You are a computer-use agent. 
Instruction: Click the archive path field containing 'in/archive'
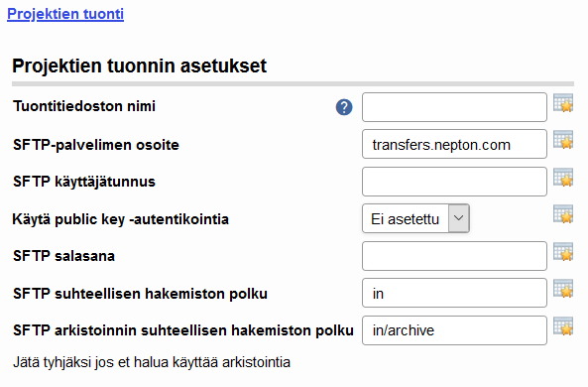point(454,330)
